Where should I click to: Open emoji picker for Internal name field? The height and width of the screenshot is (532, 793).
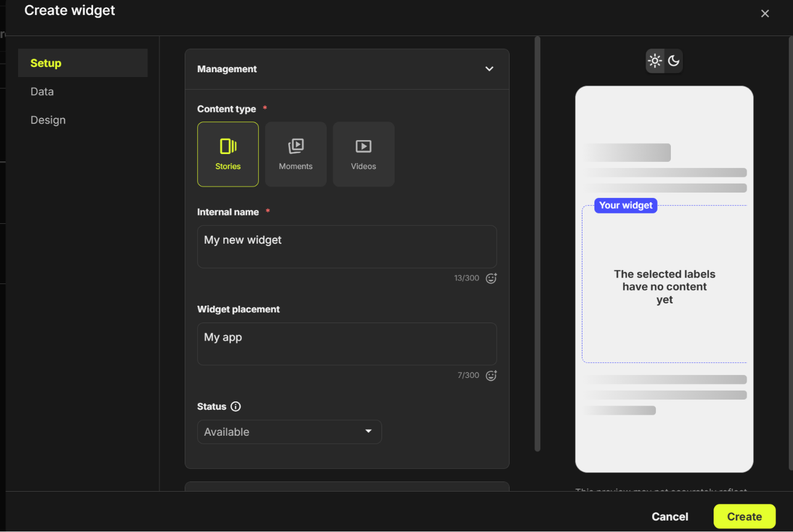point(491,278)
